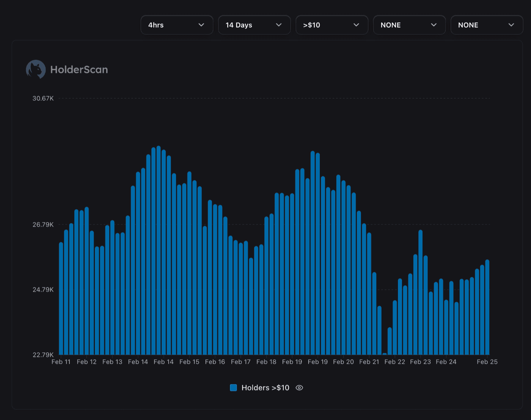Click the chevron on the 14 Days selector
The height and width of the screenshot is (420, 531).
(x=279, y=25)
